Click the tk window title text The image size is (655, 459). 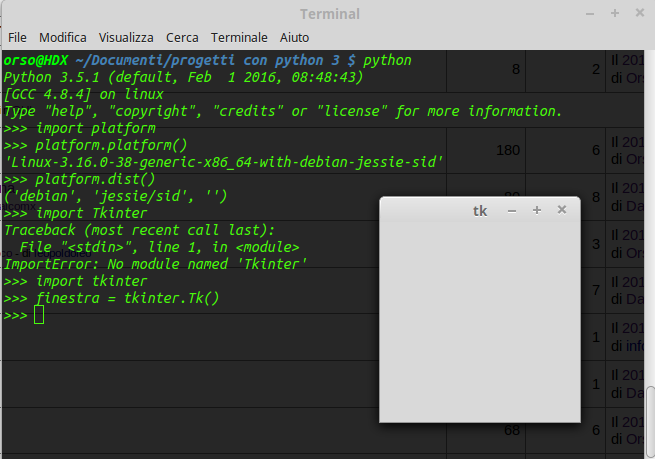(x=480, y=211)
